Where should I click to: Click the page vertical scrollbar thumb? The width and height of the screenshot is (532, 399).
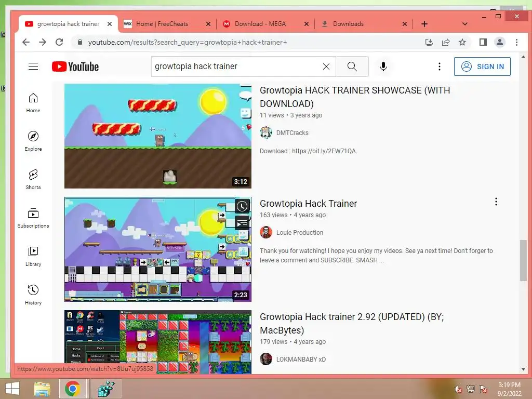tap(523, 260)
